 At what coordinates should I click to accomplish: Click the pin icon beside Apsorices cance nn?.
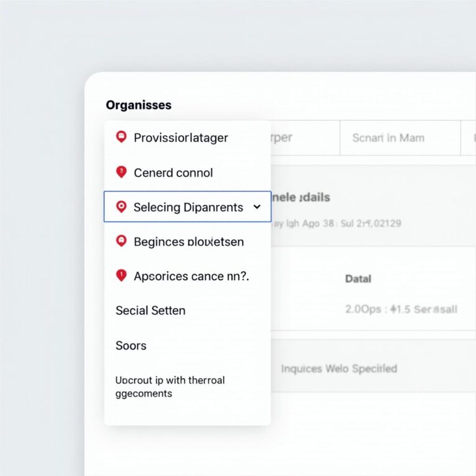click(121, 275)
